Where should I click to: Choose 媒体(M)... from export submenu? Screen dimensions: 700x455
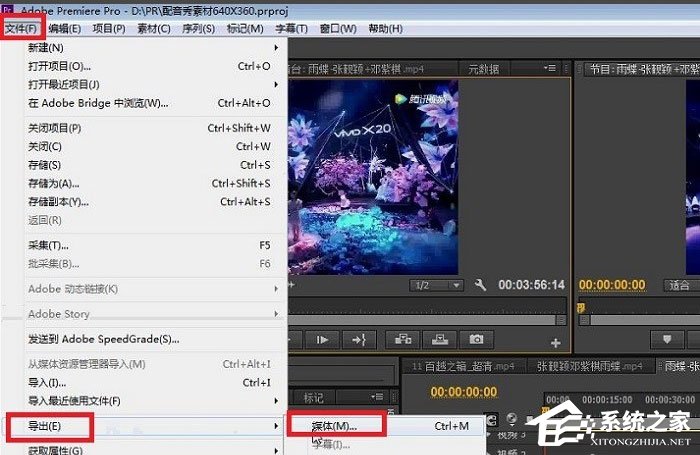(x=334, y=427)
